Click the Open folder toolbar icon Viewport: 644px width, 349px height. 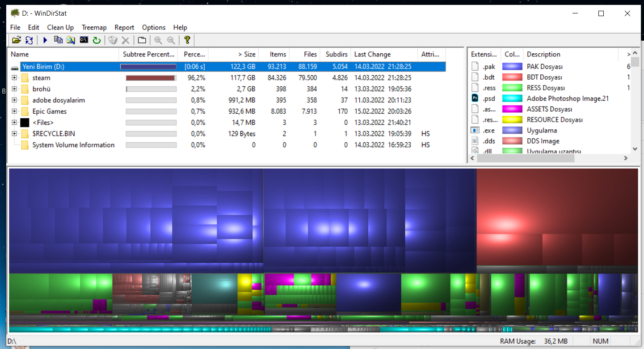pos(17,40)
